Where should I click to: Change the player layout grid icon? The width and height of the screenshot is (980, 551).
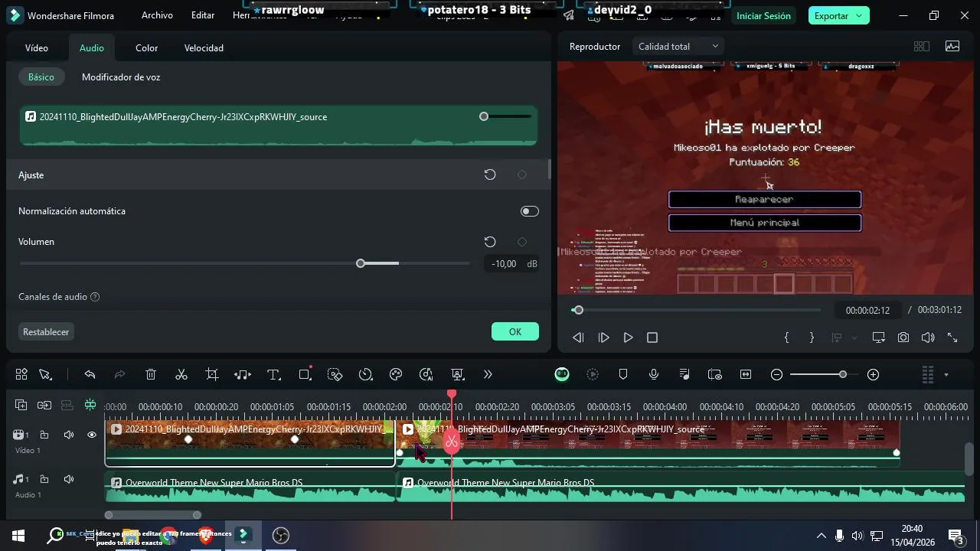[922, 47]
